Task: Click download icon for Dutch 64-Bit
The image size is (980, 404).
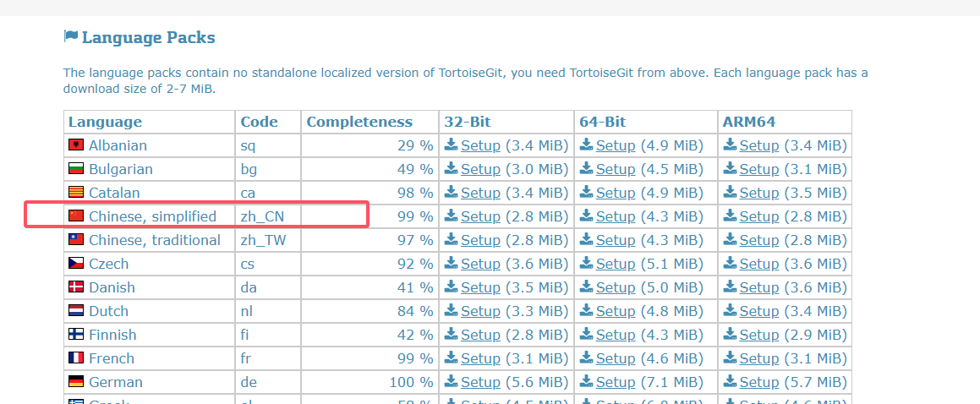Action: (x=586, y=310)
